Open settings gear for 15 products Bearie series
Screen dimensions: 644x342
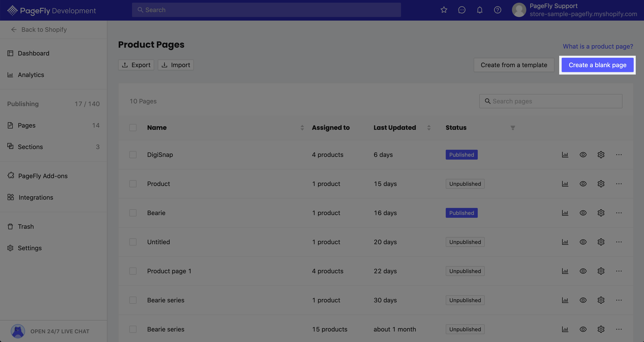tap(601, 329)
